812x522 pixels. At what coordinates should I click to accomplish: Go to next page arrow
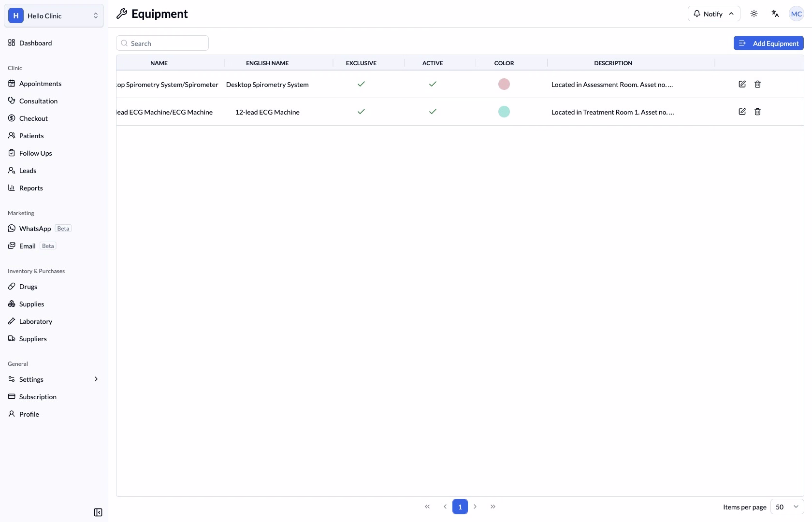click(x=475, y=507)
